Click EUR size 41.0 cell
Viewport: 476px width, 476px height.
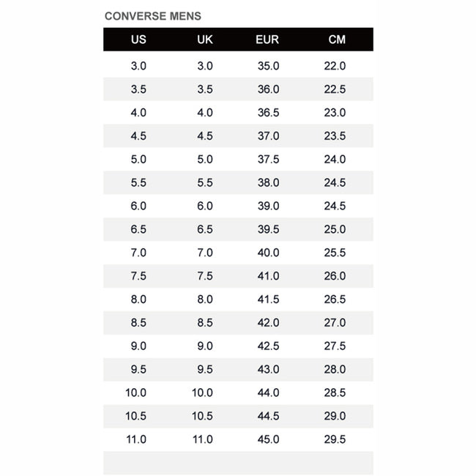coord(268,276)
